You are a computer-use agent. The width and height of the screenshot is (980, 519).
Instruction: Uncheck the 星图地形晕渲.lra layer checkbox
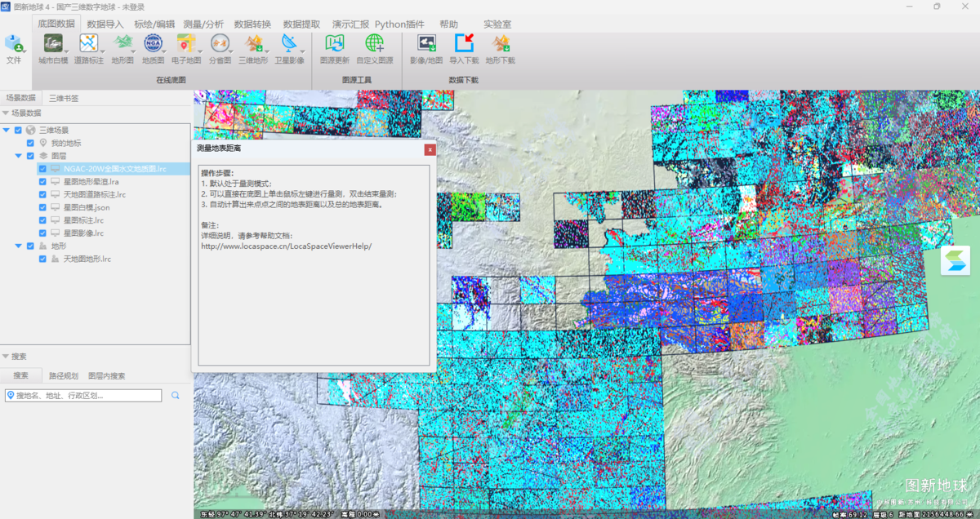tap(43, 182)
